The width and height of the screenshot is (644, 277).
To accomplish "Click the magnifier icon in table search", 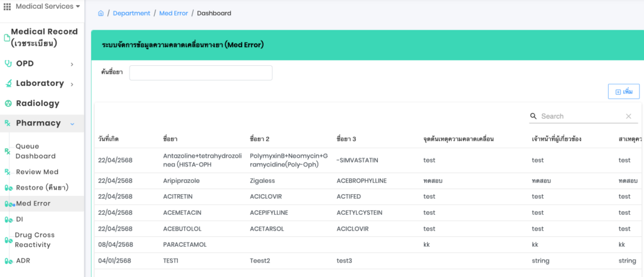I will [x=533, y=116].
